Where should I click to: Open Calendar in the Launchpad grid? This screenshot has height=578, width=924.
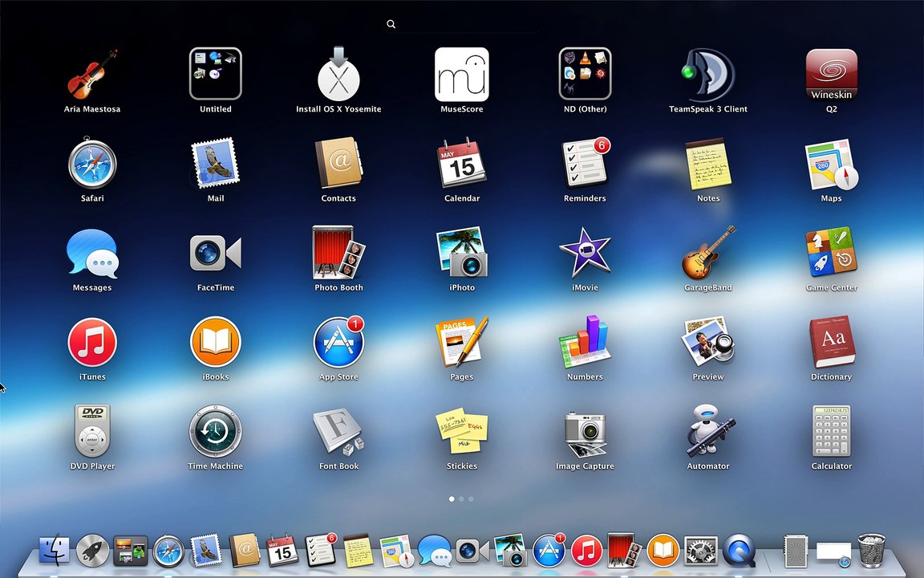tap(462, 164)
